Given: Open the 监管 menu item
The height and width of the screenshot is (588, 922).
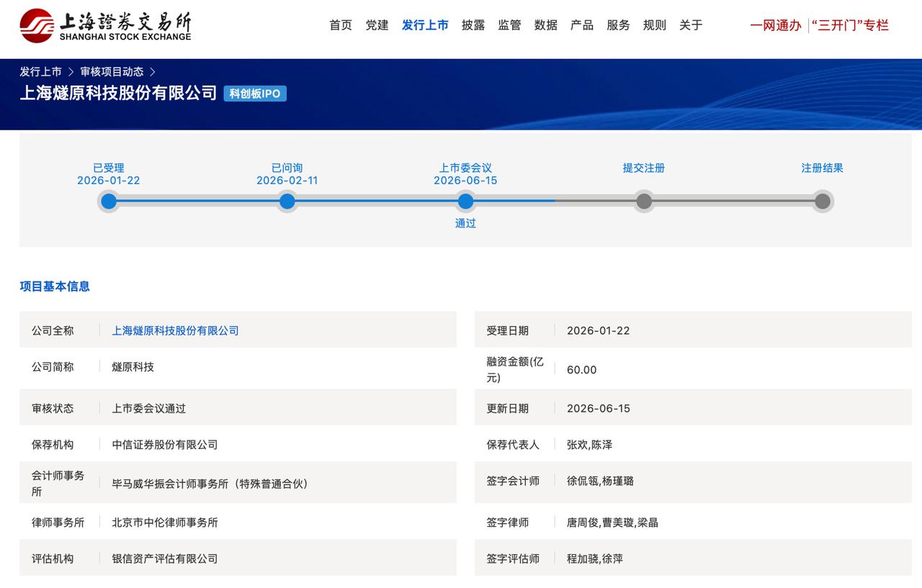Looking at the screenshot, I should pos(509,25).
